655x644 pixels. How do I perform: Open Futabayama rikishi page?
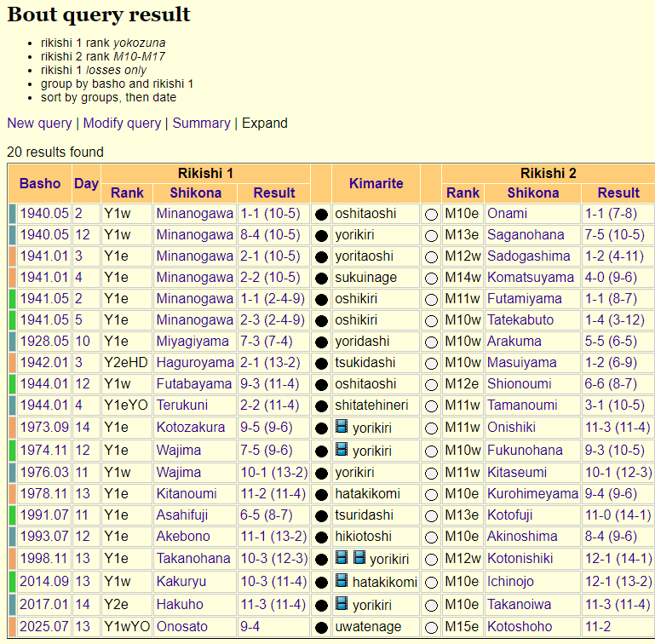point(194,384)
